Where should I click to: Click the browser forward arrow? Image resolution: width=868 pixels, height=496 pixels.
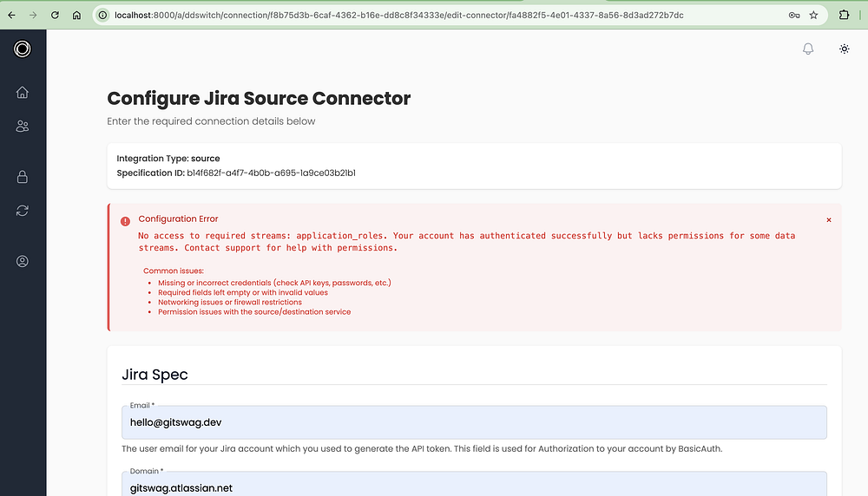click(x=33, y=15)
